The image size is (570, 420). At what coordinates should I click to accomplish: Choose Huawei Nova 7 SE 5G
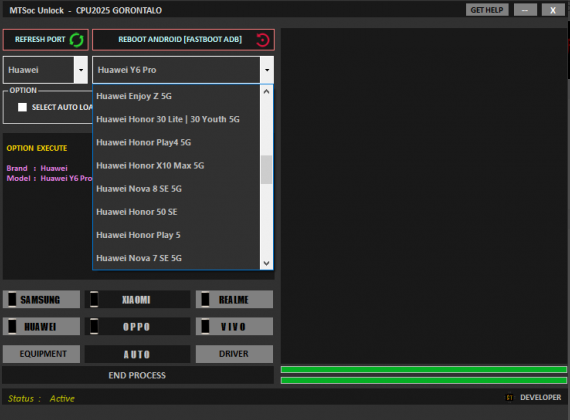pos(176,258)
